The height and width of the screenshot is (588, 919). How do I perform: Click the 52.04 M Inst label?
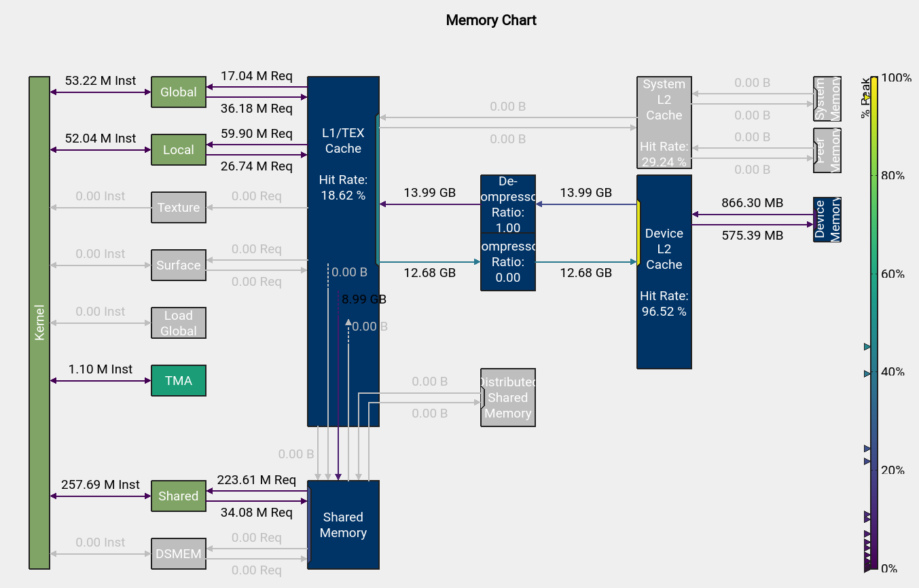(101, 139)
